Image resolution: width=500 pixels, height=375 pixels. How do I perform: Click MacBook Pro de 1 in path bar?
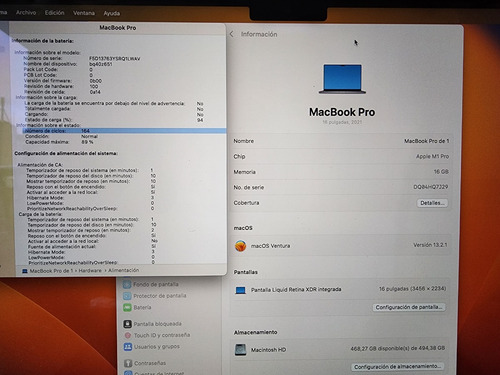tap(51, 271)
